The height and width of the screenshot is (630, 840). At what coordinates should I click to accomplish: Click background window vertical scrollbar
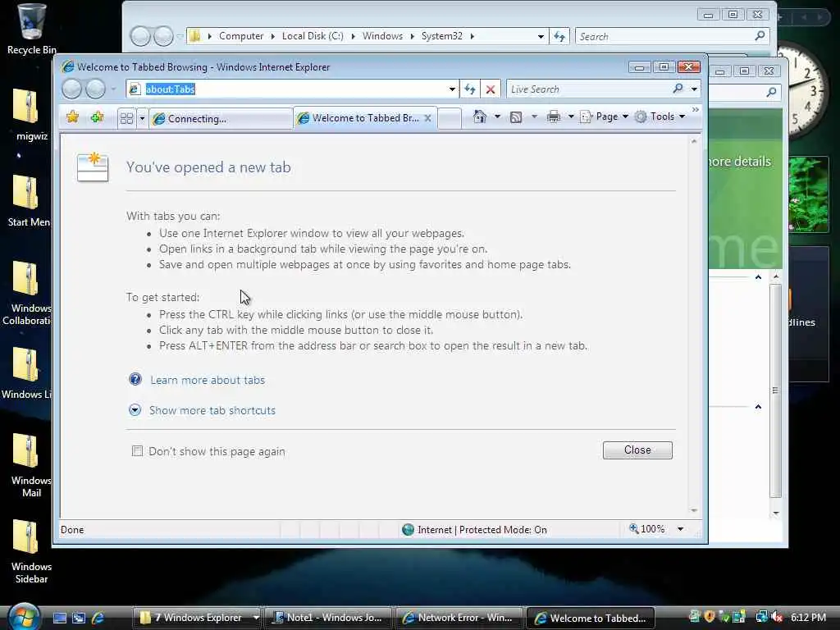point(775,395)
